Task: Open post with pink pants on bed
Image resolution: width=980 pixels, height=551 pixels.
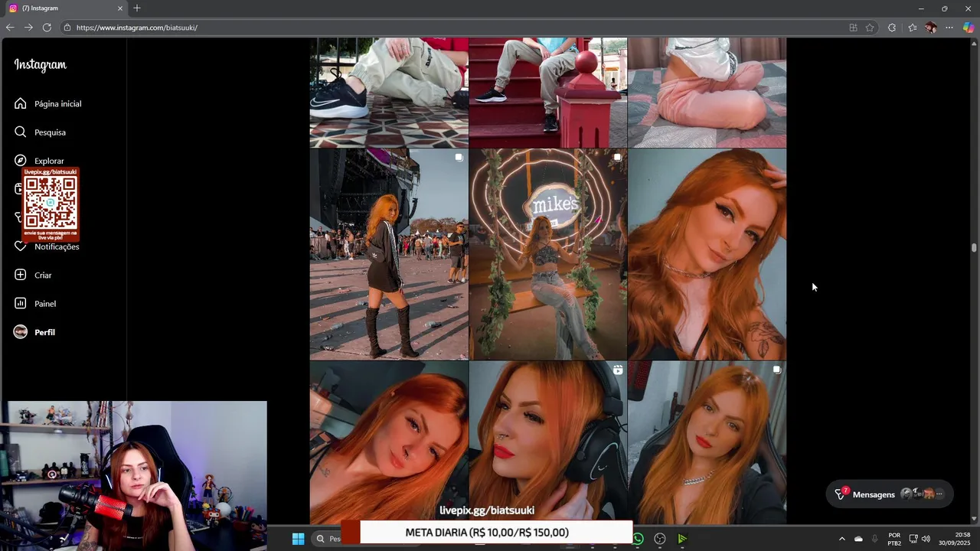Action: (707, 93)
